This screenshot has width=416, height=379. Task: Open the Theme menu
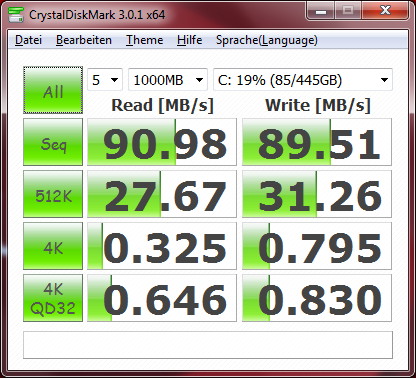coord(144,40)
